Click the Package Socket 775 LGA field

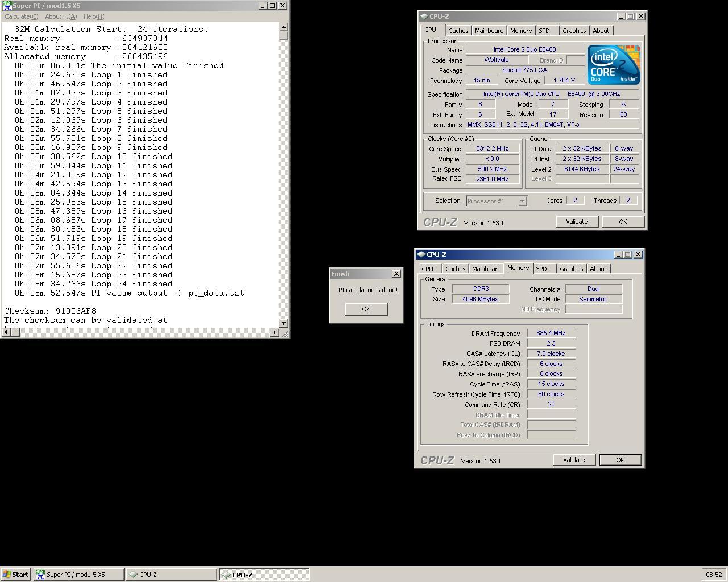pyautogui.click(x=525, y=70)
